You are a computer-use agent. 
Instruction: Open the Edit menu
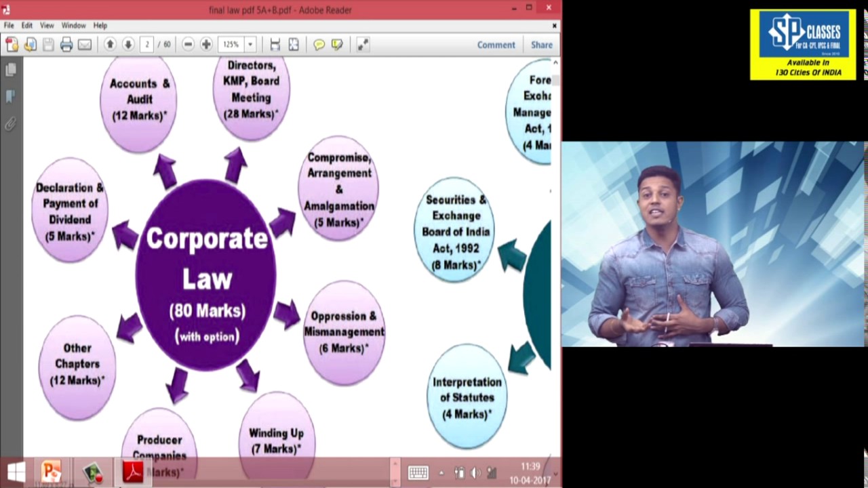(x=26, y=25)
